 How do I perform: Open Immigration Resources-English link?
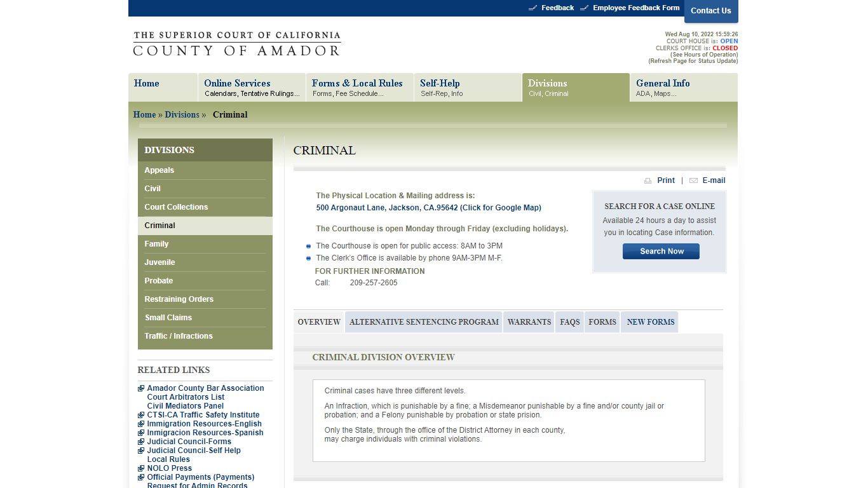tap(204, 424)
